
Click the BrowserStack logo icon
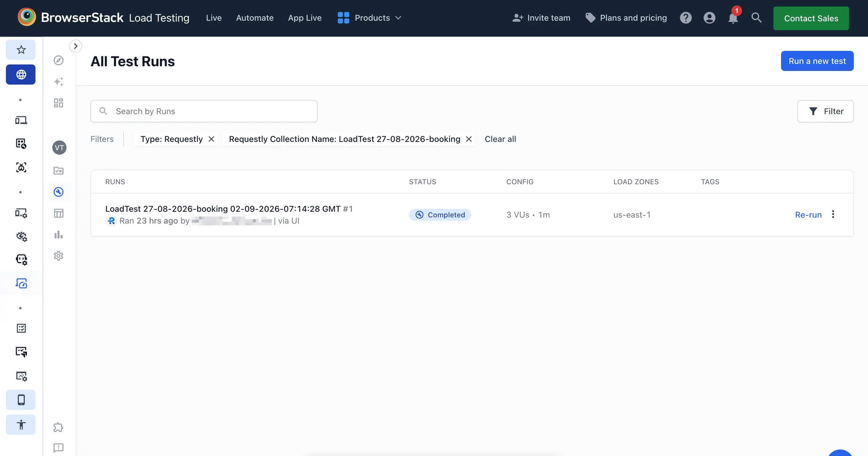tap(27, 17)
